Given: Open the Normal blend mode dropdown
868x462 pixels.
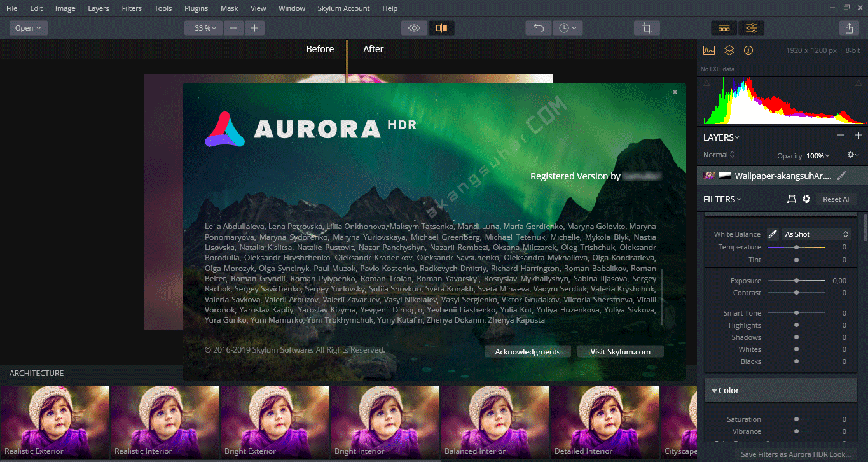Looking at the screenshot, I should pyautogui.click(x=719, y=155).
